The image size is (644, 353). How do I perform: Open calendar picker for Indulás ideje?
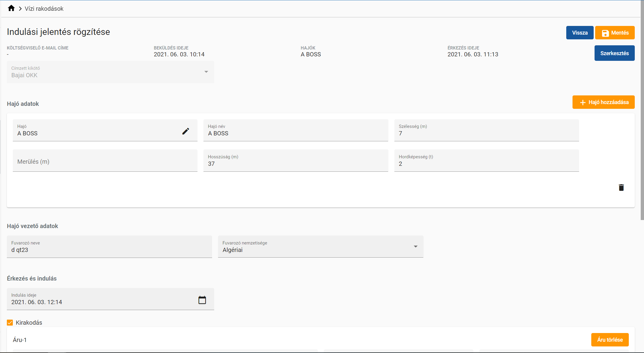point(202,300)
